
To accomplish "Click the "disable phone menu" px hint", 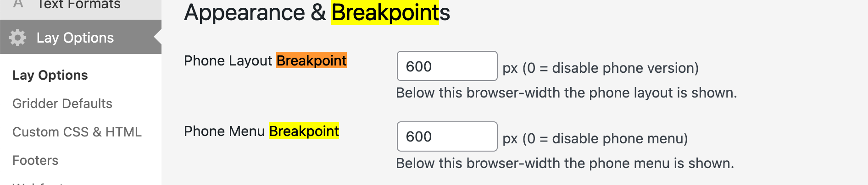I will pos(595,138).
